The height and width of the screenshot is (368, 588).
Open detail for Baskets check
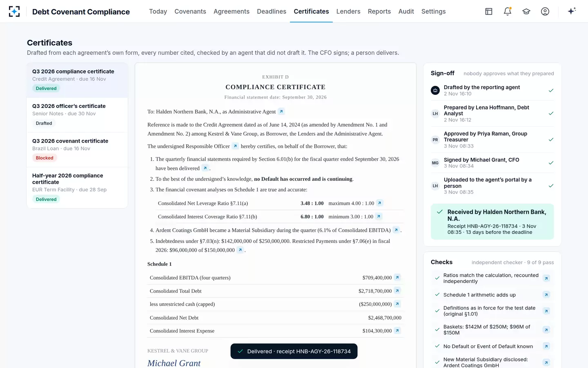[546, 330]
